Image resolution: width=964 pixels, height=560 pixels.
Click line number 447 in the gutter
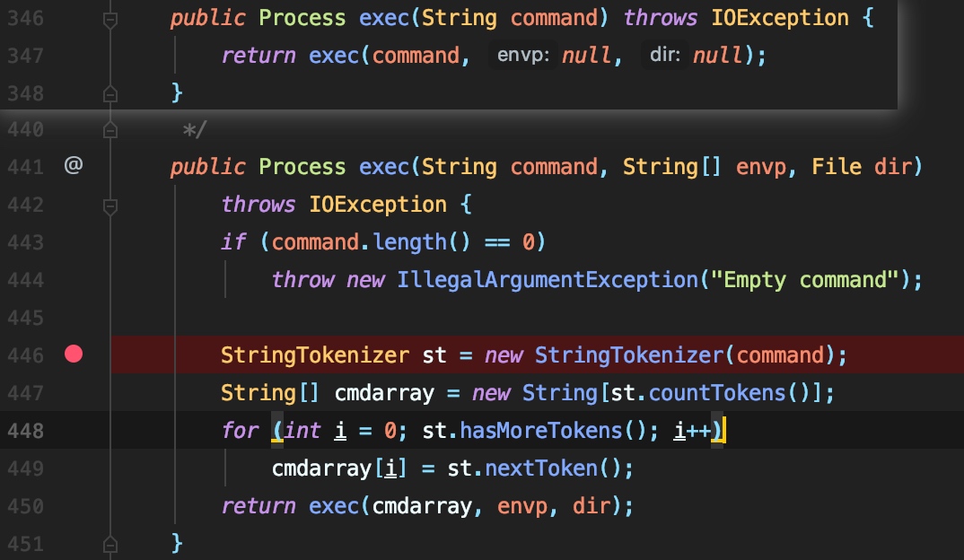[x=26, y=393]
